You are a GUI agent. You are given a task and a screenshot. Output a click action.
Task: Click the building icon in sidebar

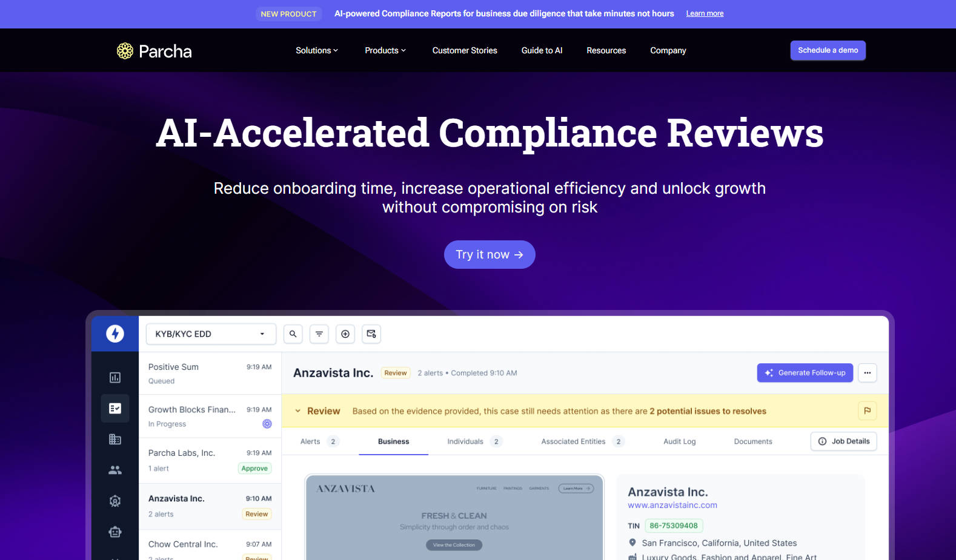(115, 440)
